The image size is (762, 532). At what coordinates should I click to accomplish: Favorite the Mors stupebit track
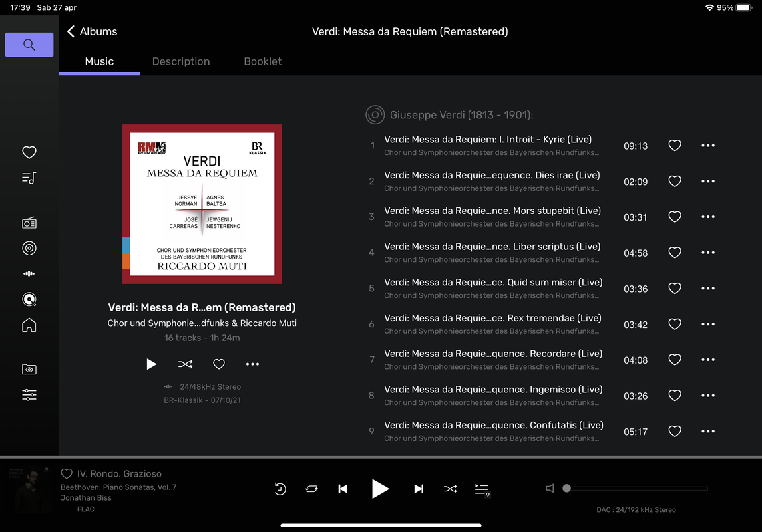click(675, 217)
